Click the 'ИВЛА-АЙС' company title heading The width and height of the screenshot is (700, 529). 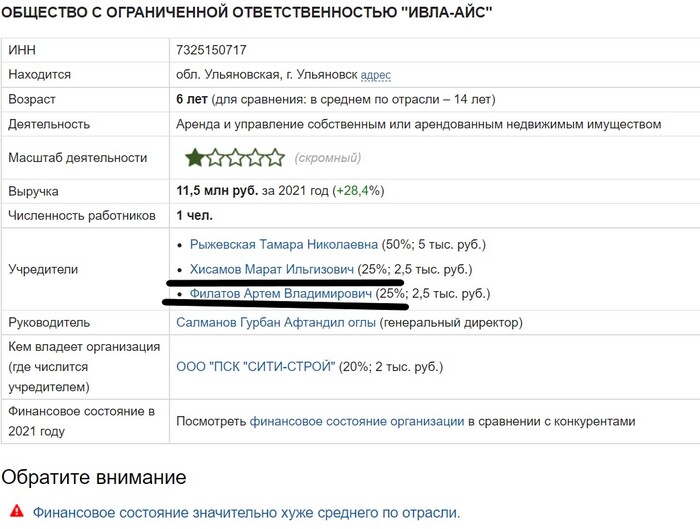[x=246, y=12]
